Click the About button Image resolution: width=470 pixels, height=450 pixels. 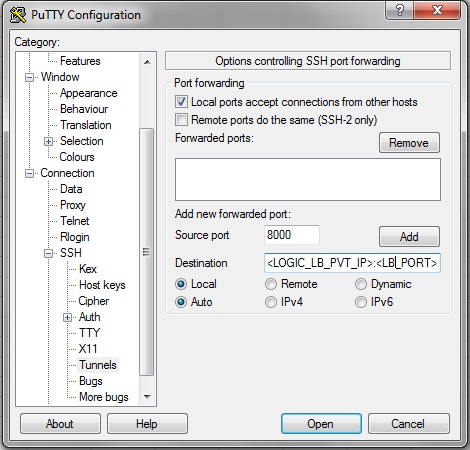pos(60,424)
